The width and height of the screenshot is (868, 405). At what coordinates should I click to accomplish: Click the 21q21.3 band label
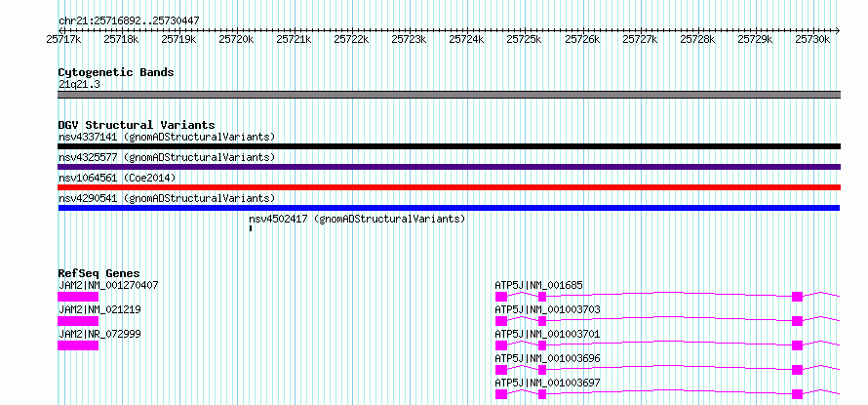click(x=79, y=85)
